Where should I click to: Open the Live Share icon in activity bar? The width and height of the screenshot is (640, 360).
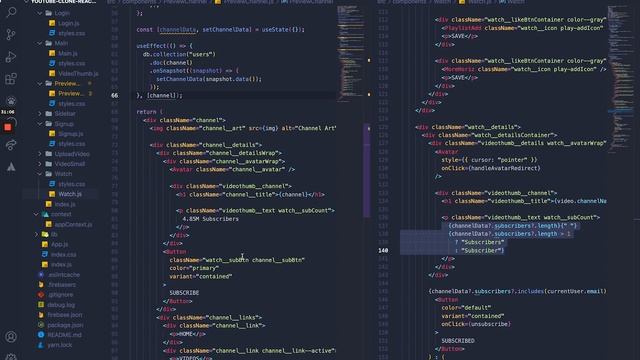pyautogui.click(x=11, y=145)
